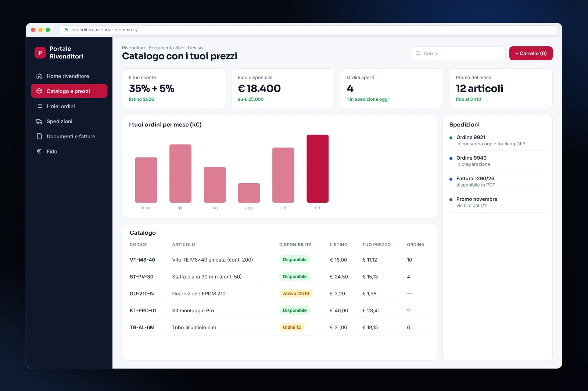Open Ordine 9921 in Spedizioni
This screenshot has width=588, height=391.
pyautogui.click(x=498, y=141)
